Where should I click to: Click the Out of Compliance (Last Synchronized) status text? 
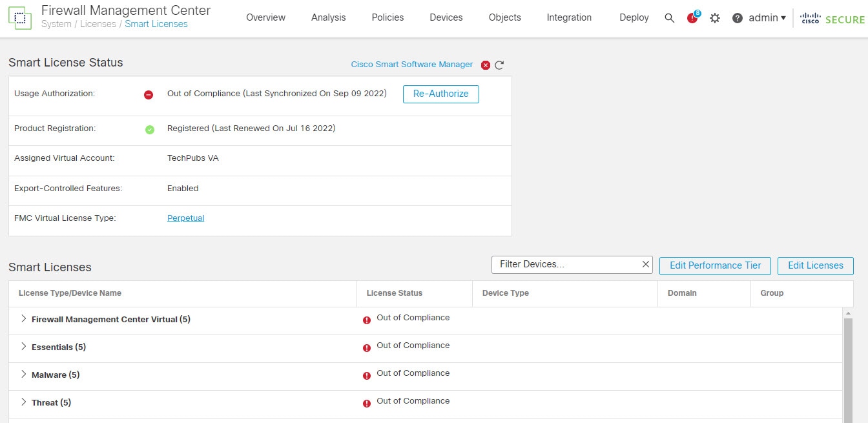coord(277,94)
